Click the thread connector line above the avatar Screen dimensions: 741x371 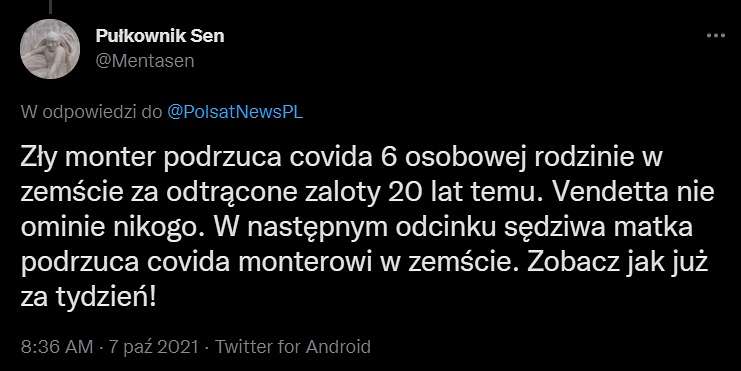tap(50, 6)
